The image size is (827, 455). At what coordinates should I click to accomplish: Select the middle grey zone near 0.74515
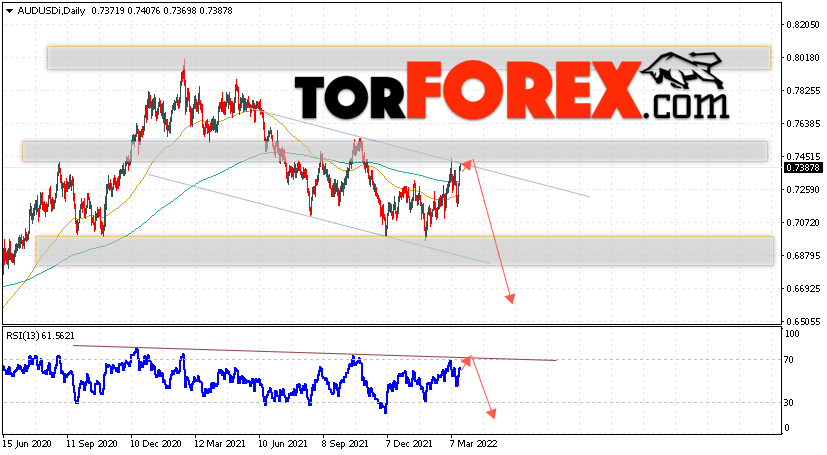[x=395, y=151]
